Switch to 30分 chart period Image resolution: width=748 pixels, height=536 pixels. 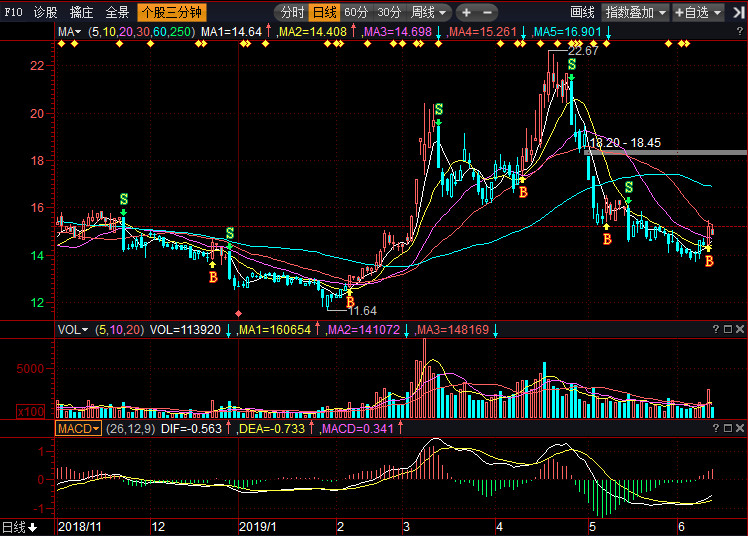389,13
